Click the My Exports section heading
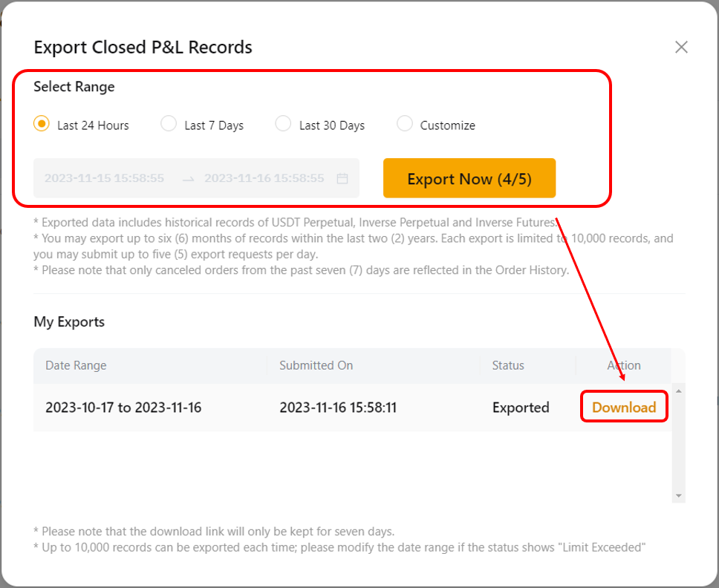The width and height of the screenshot is (719, 588). [x=69, y=321]
